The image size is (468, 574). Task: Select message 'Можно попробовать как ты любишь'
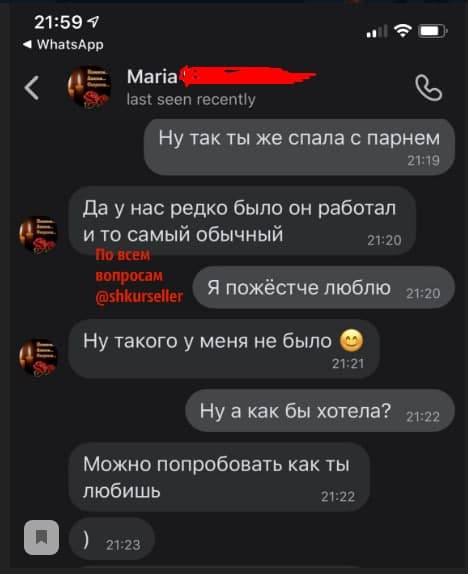tap(219, 477)
